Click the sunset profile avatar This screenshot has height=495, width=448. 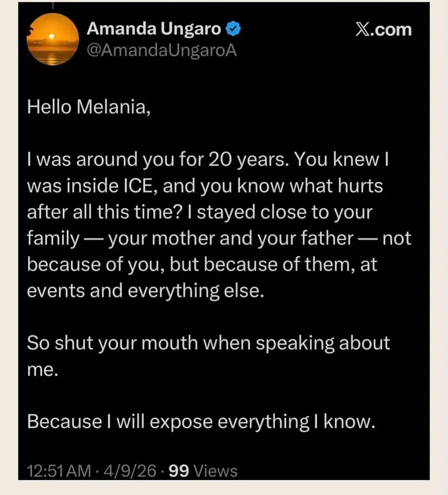point(51,39)
